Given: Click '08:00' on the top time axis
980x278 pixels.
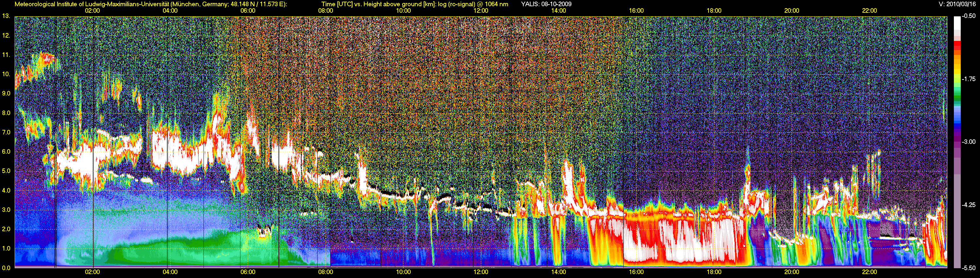Looking at the screenshot, I should [x=326, y=11].
